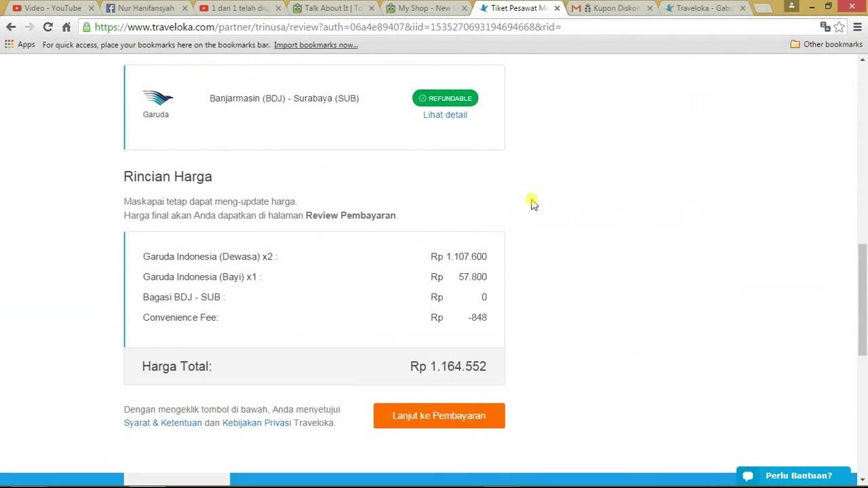Open a new browser tab
The width and height of the screenshot is (868, 488).
763,9
